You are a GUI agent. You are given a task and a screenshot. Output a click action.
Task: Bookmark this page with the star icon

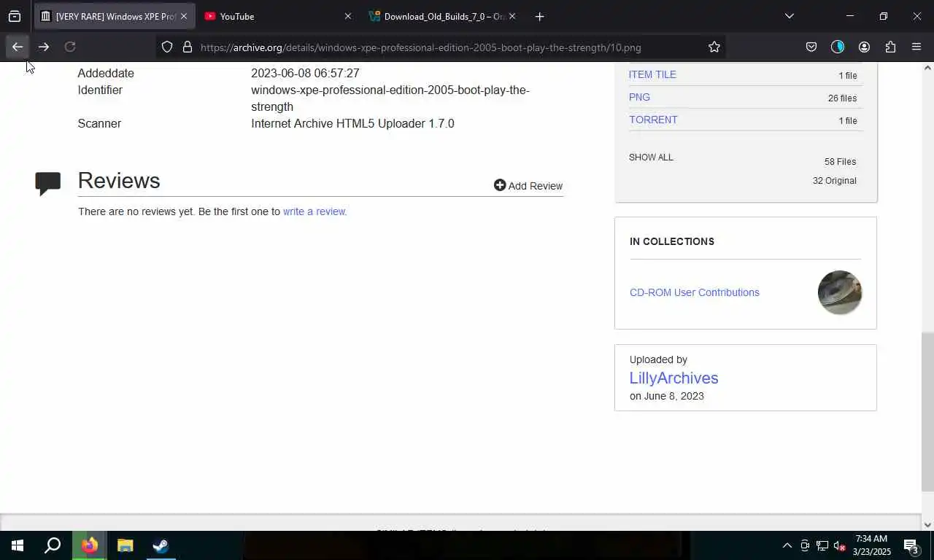(x=714, y=47)
